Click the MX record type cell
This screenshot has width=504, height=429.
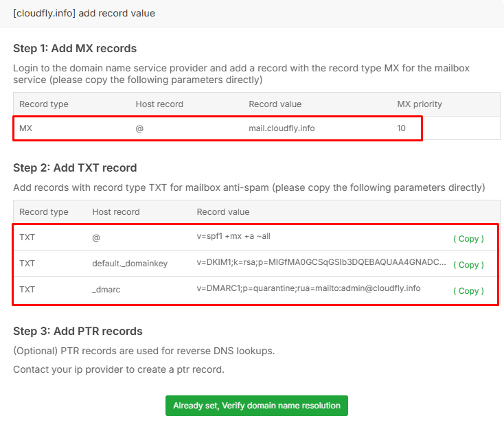25,128
